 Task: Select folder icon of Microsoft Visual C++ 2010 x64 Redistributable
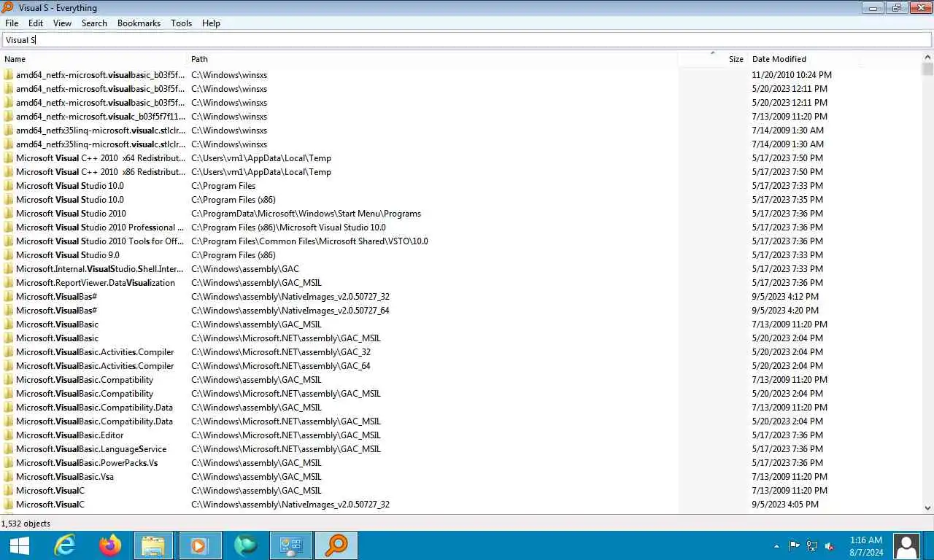(x=9, y=158)
